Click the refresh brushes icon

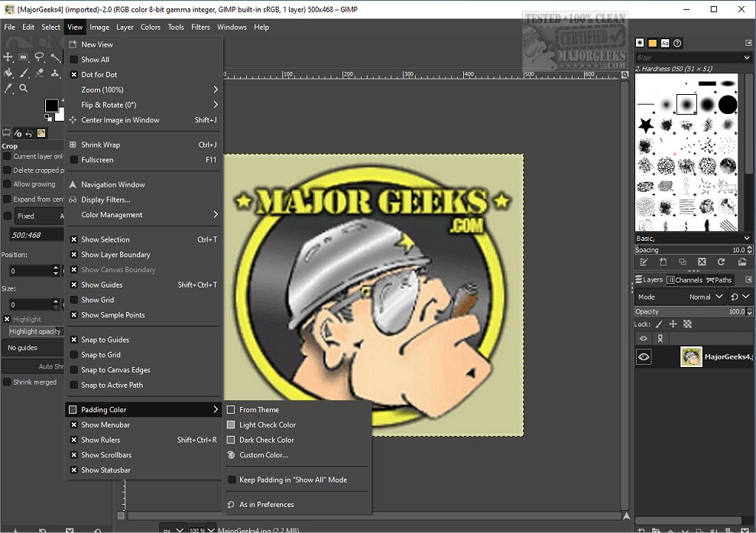(722, 262)
